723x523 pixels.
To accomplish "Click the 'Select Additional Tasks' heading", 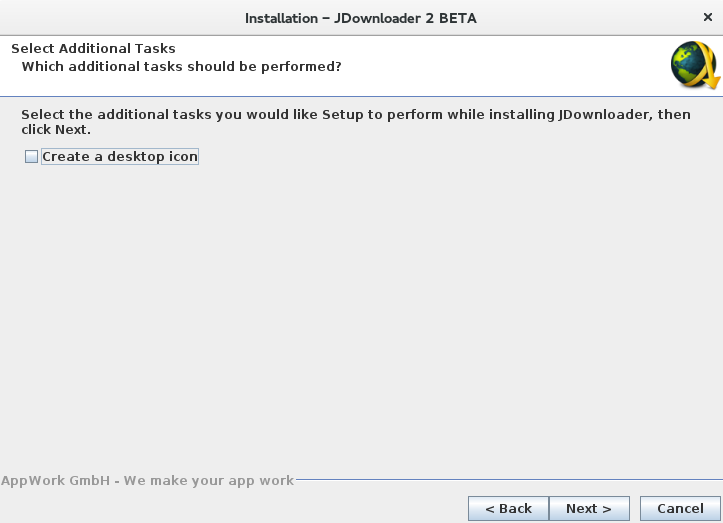I will (93, 48).
